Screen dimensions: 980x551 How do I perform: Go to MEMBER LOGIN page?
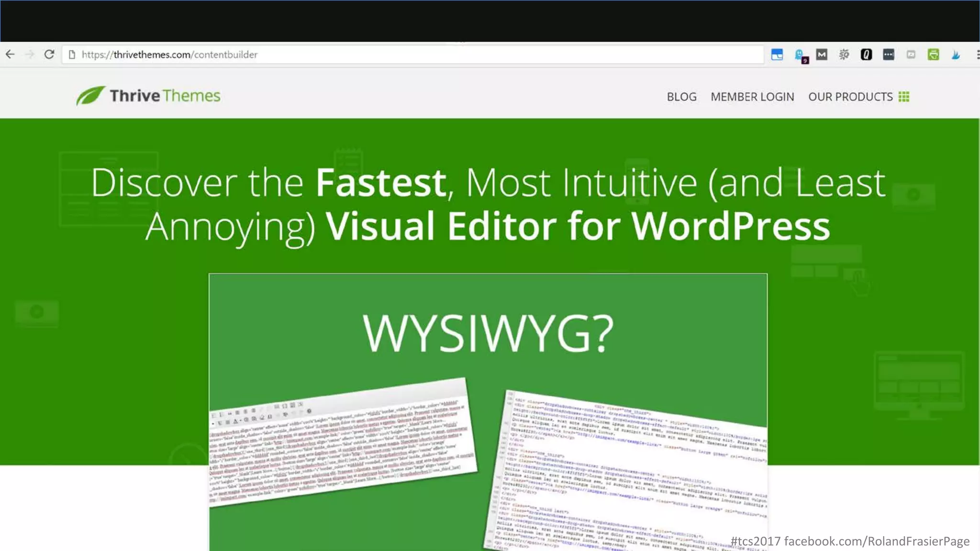point(752,97)
